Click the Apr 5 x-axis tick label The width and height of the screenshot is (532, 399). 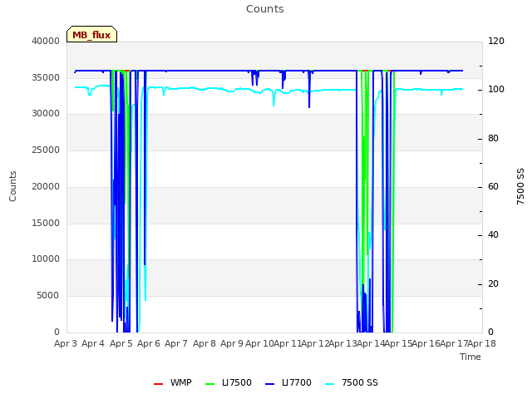pos(121,343)
